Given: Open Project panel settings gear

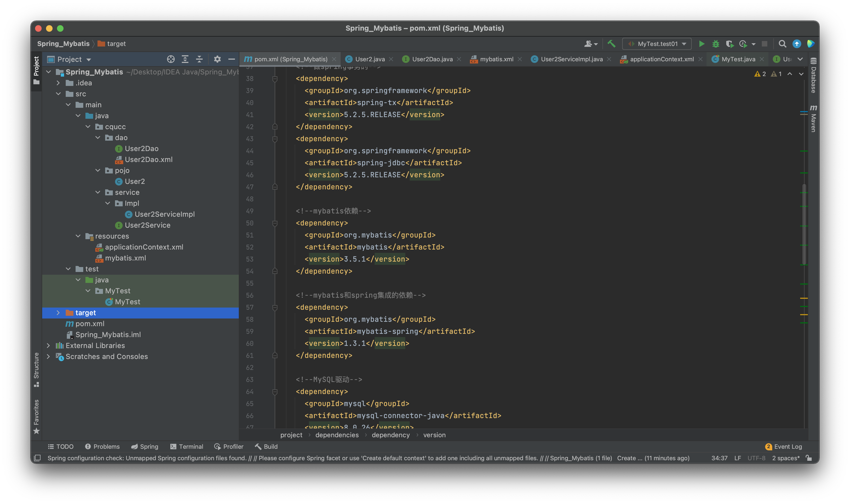Looking at the screenshot, I should click(217, 59).
